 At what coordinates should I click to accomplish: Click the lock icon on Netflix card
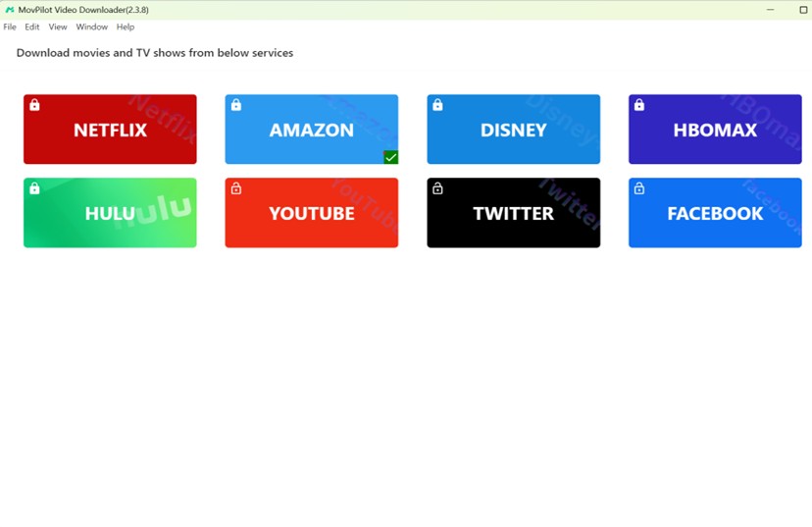34,105
